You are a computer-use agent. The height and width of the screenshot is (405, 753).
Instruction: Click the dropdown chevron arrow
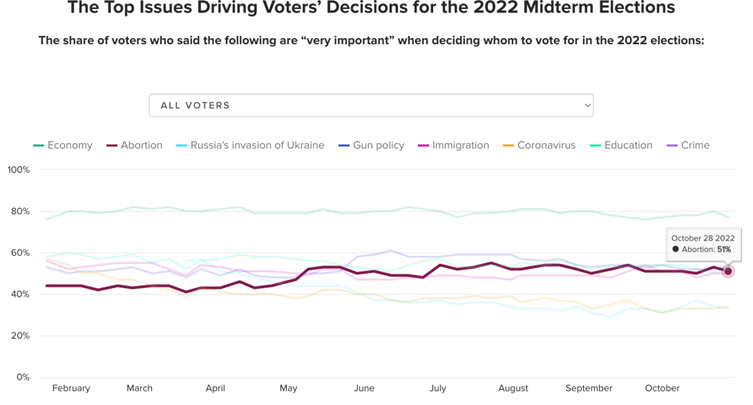(x=587, y=105)
